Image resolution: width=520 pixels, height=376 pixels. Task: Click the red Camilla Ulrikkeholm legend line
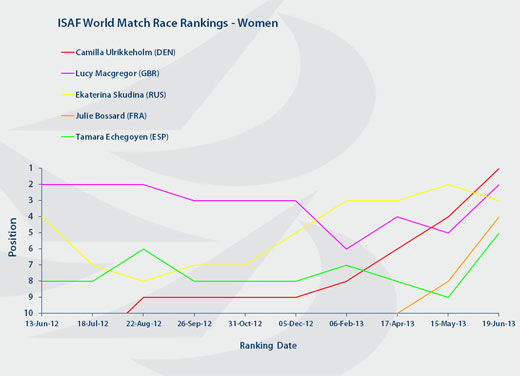pos(68,52)
